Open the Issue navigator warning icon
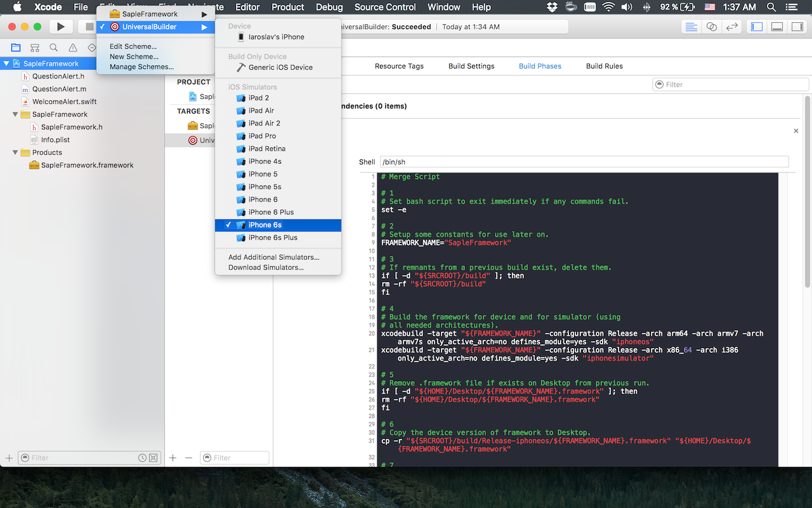This screenshot has width=812, height=508. click(x=73, y=48)
